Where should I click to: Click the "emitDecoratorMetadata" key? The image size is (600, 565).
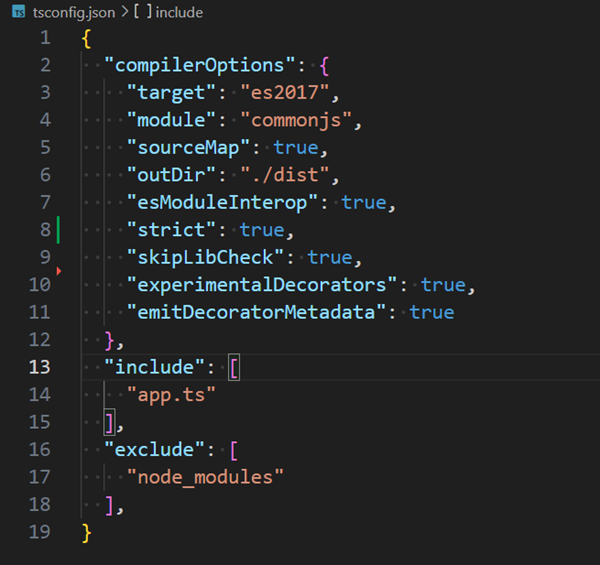[x=256, y=313]
